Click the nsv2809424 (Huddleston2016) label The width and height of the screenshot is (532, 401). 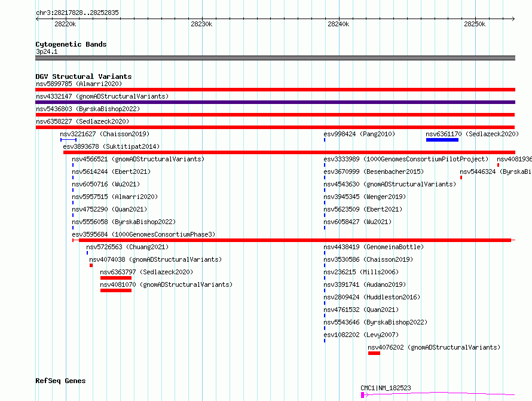[372, 297]
